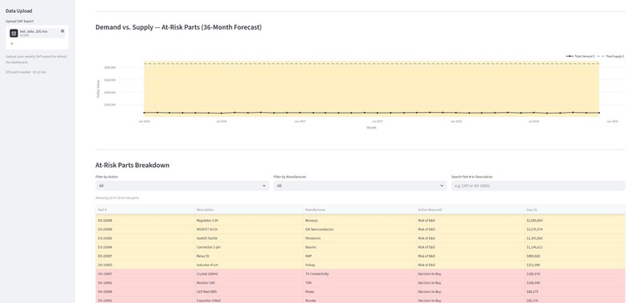This screenshot has width=644, height=303.
Task: Click the last demand data point on chart
Action: (598, 113)
